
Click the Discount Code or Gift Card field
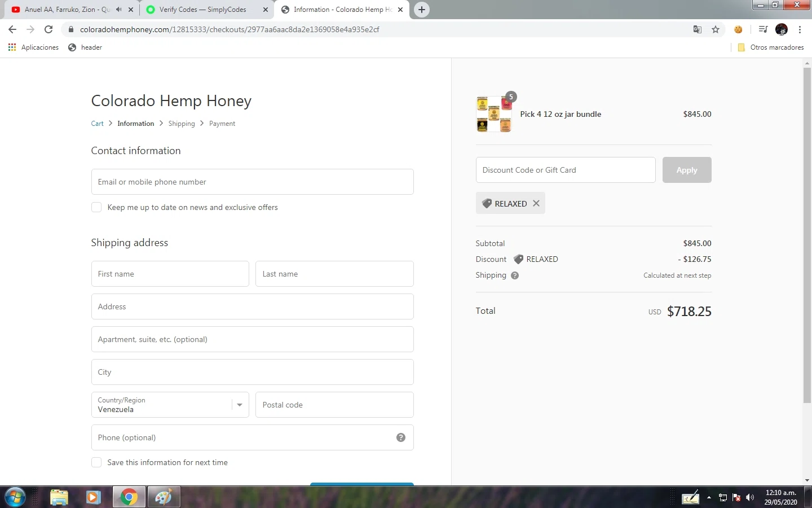point(566,170)
